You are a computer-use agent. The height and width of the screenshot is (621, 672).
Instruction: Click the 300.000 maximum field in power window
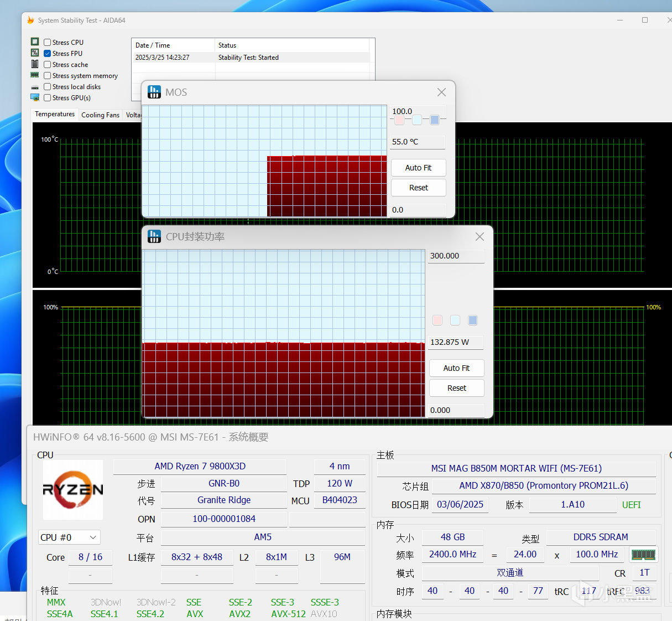(x=456, y=256)
